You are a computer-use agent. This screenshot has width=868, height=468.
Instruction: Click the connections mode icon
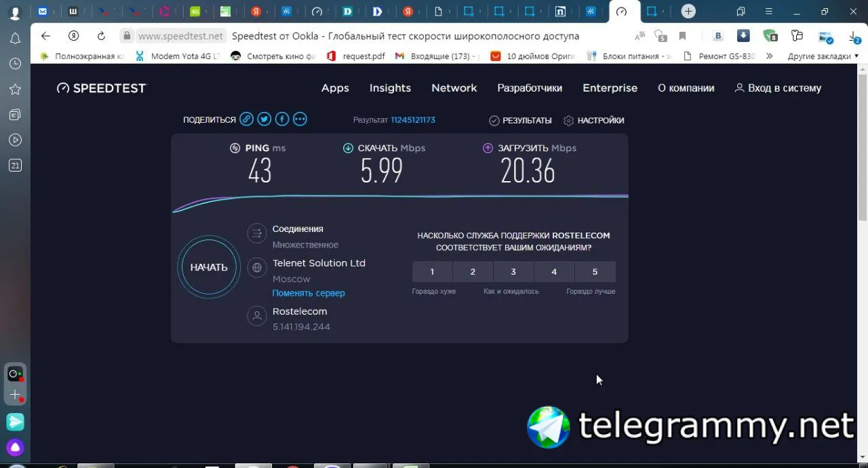pyautogui.click(x=257, y=233)
